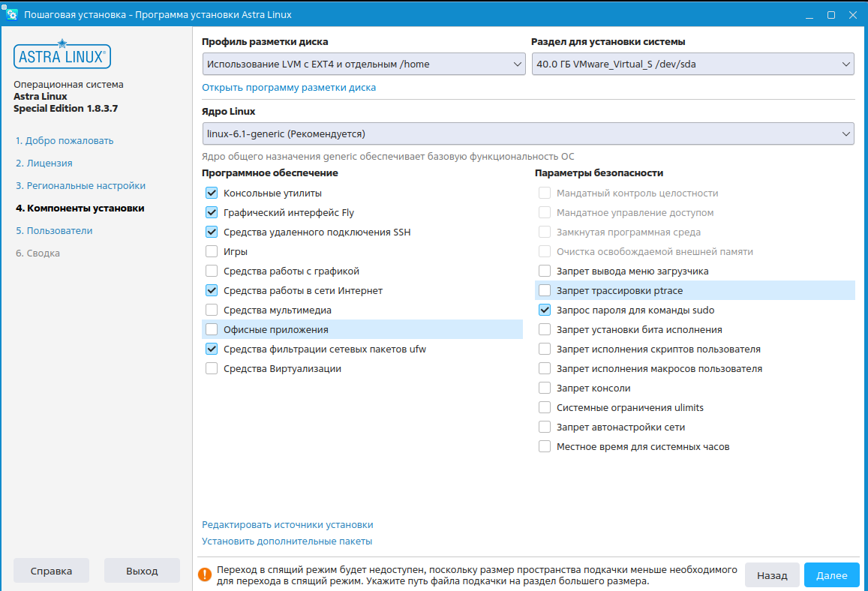Go back with the Назад button
868x591 pixels.
[772, 575]
